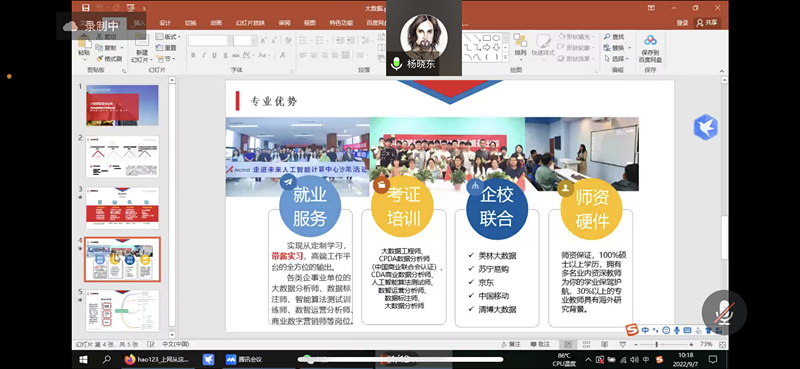Click the Login (登录) link
The height and width of the screenshot is (369, 800).
tap(682, 23)
